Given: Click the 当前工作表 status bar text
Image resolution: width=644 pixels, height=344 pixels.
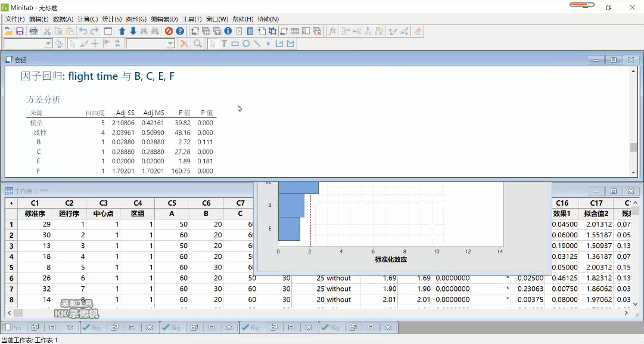Looking at the screenshot, I should (30, 340).
